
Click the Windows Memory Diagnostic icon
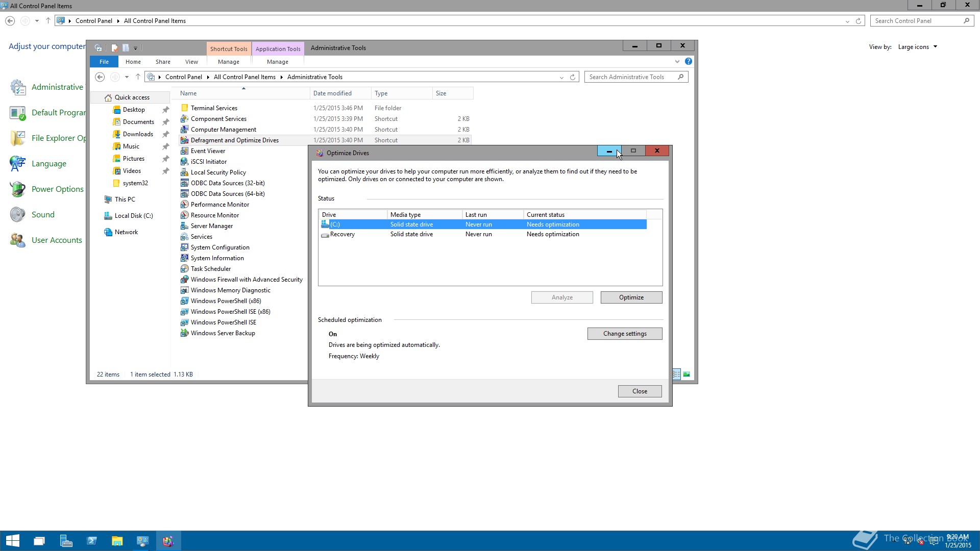tap(185, 290)
